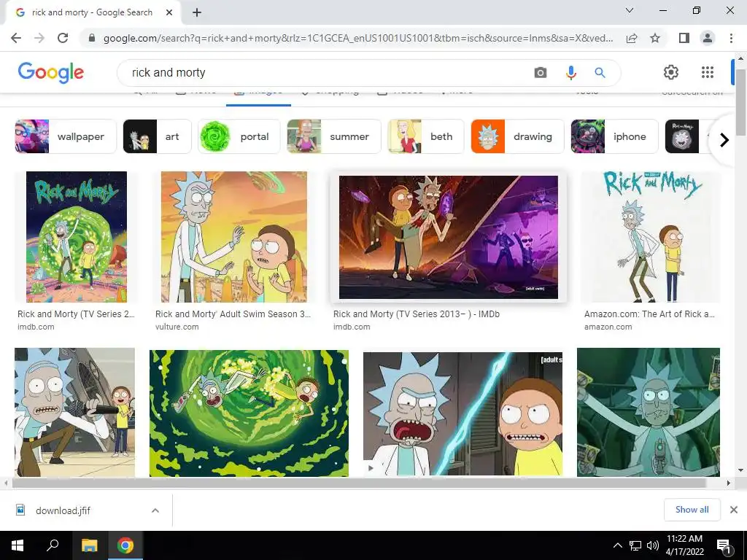747x560 pixels.
Task: Click the horizontal scrollbar track
Action: coord(359,483)
